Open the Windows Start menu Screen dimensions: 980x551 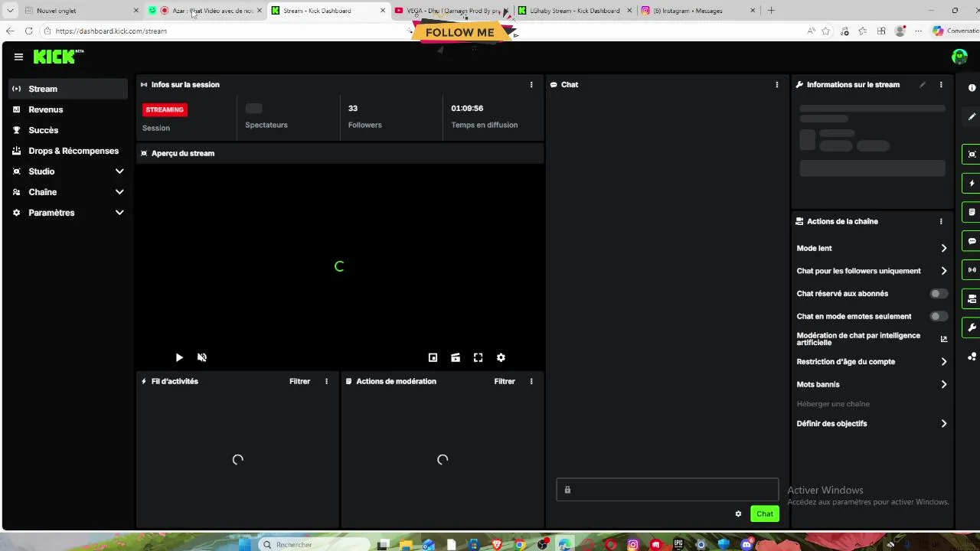click(244, 545)
